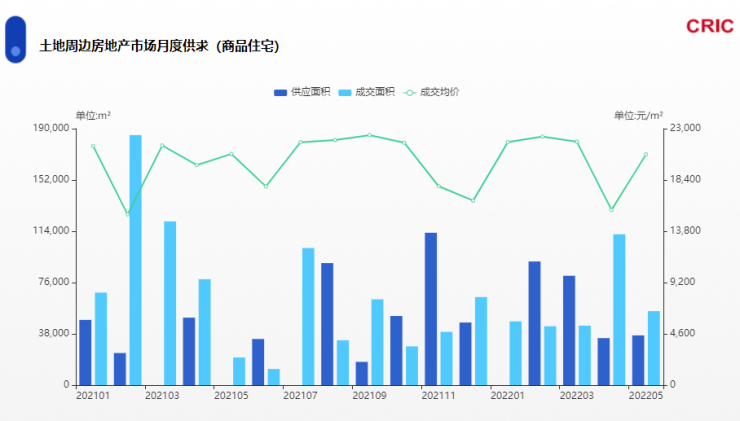Screen dimensions: 740x421
Task: Click the right axis value 13,800
Action: [x=685, y=230]
